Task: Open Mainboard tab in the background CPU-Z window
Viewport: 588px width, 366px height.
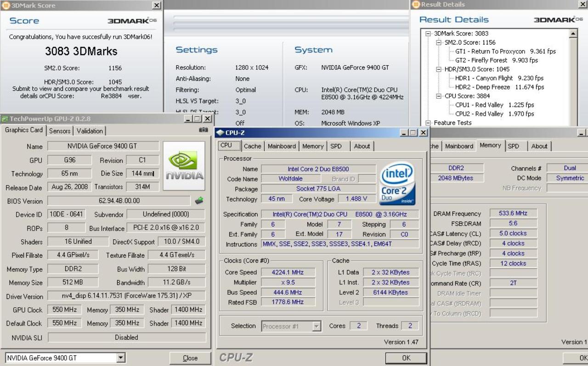Action: pyautogui.click(x=459, y=146)
